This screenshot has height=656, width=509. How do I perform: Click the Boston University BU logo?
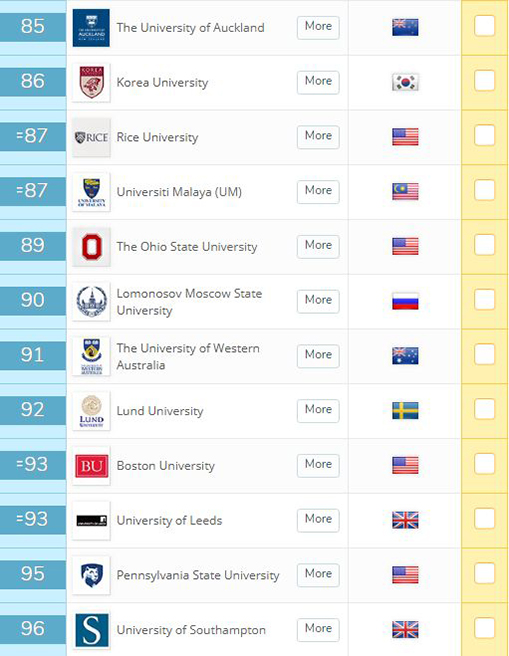pos(91,466)
